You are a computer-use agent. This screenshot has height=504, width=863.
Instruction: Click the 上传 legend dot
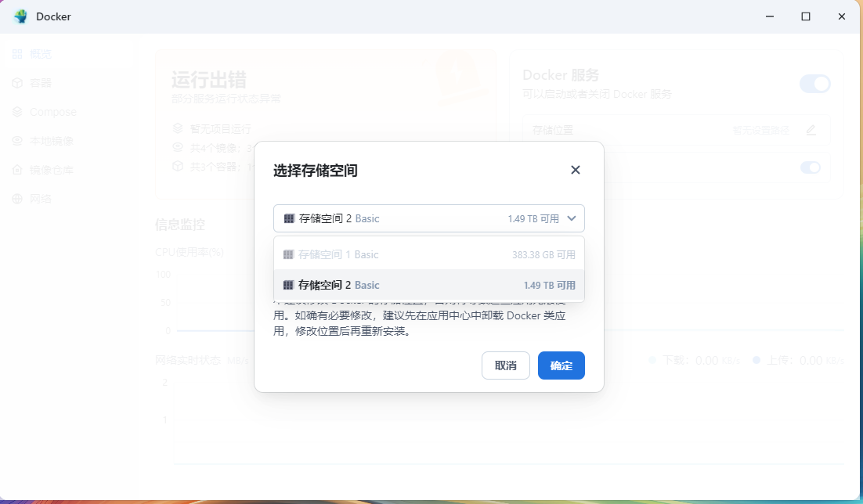[756, 360]
